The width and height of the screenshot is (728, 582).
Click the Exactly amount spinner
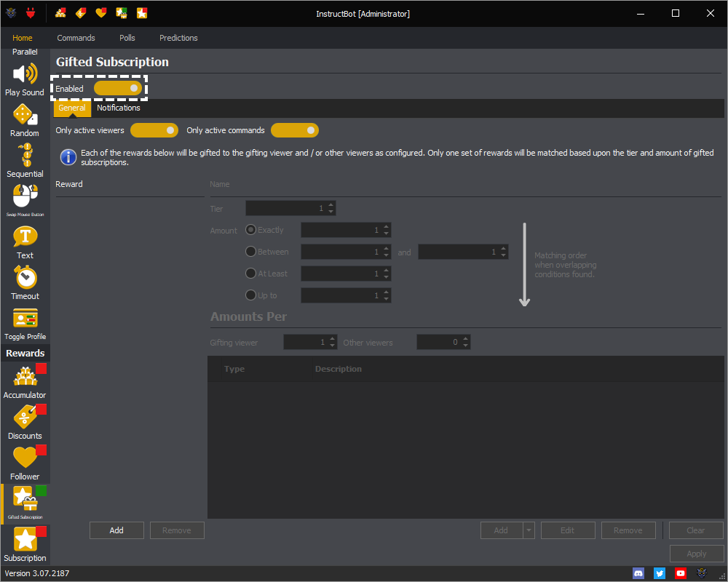[346, 230]
